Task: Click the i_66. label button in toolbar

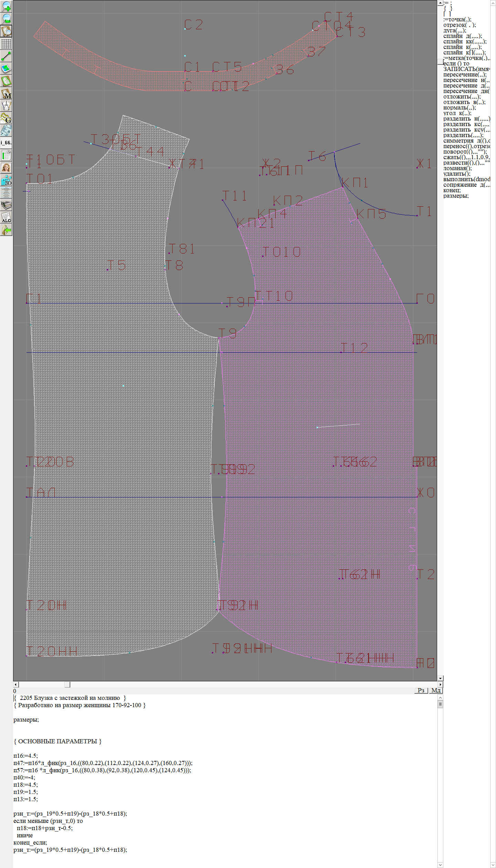Action: (6, 143)
